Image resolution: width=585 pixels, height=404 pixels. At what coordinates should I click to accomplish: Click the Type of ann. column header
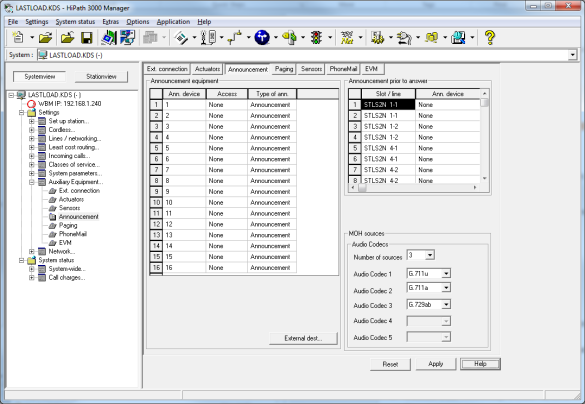click(x=272, y=94)
